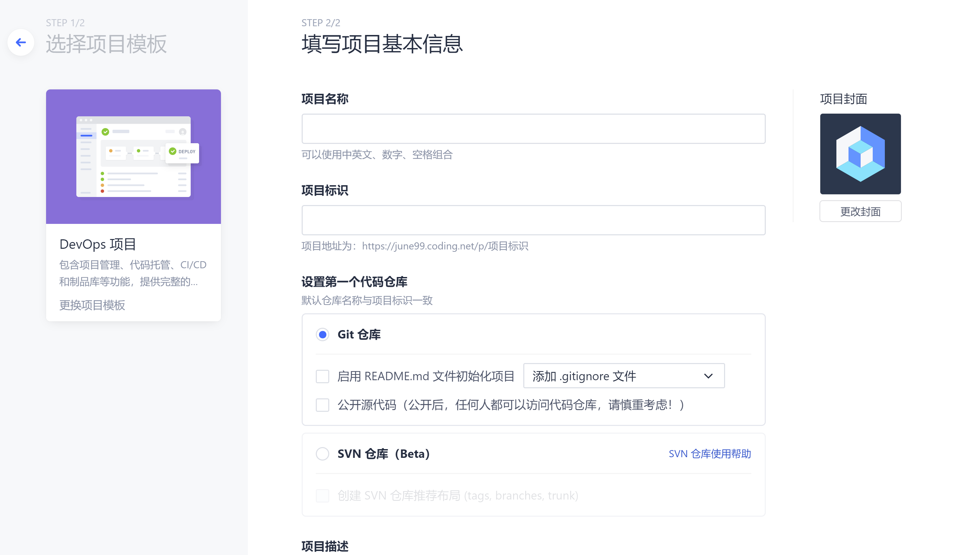
Task: Check the 公开源代码 checkbox
Action: [x=322, y=405]
